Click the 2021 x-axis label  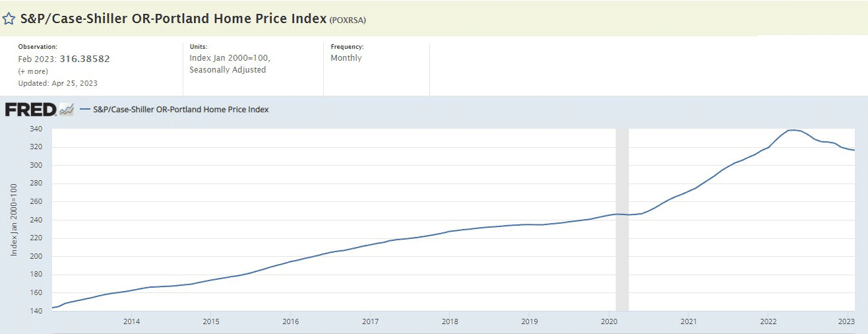[x=688, y=321]
